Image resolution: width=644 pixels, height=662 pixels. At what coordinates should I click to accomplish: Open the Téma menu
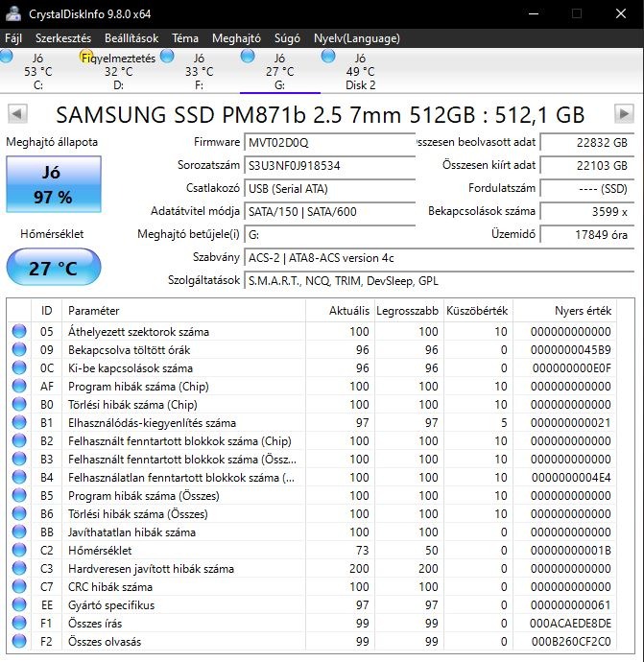click(x=185, y=38)
